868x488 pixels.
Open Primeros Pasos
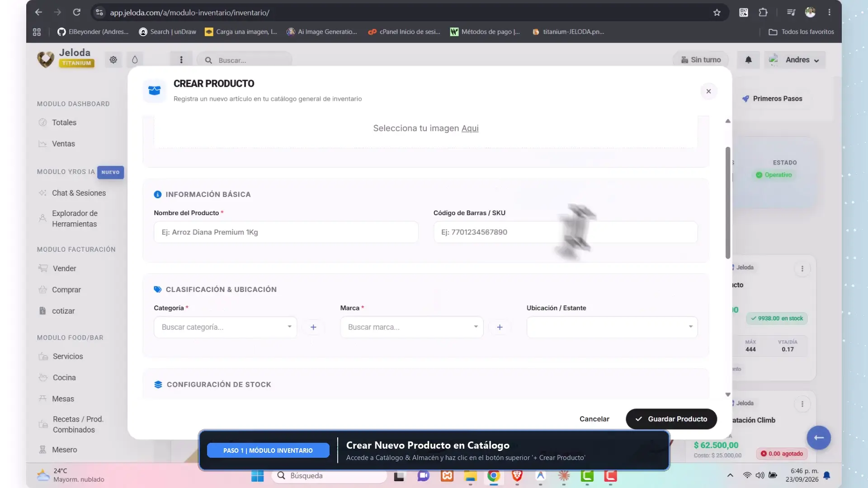pyautogui.click(x=773, y=99)
